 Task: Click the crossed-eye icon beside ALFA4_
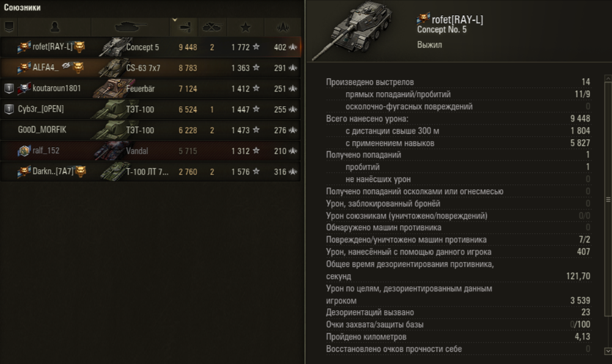(66, 65)
